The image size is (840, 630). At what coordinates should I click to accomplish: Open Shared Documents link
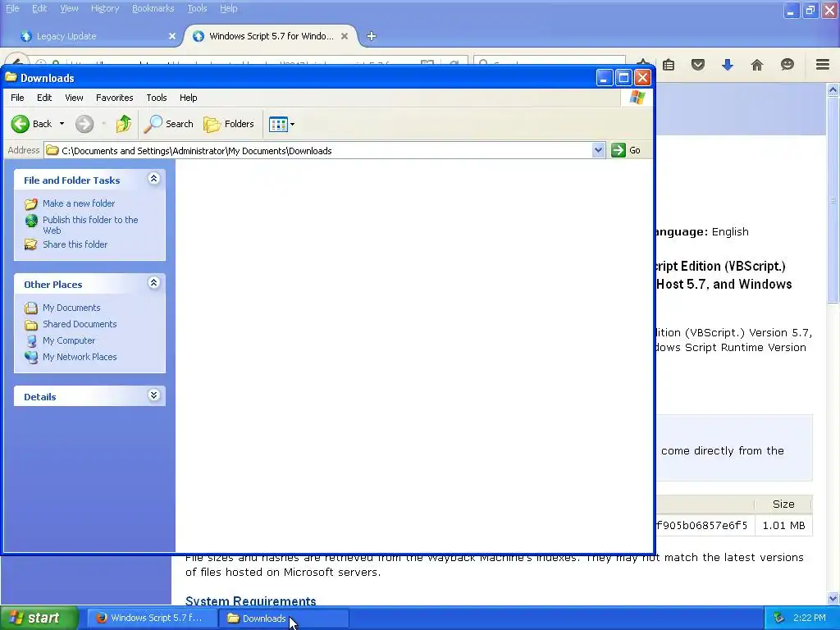[x=80, y=324]
